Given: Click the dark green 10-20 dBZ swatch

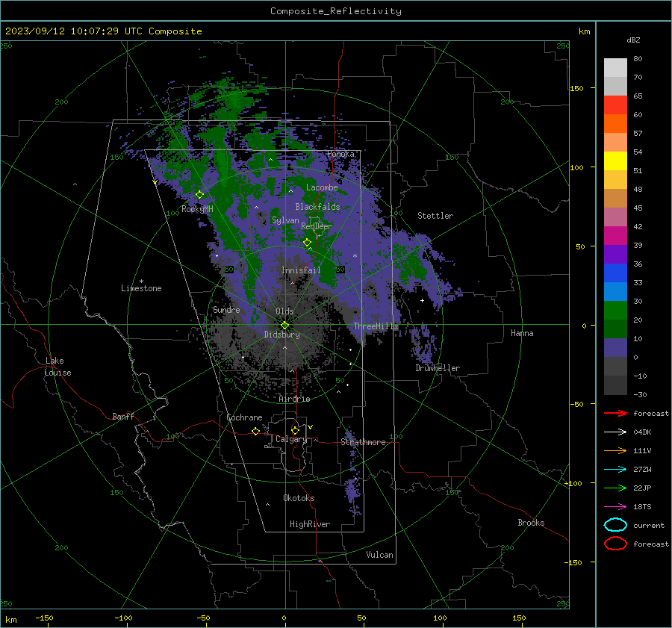Looking at the screenshot, I should (x=615, y=329).
